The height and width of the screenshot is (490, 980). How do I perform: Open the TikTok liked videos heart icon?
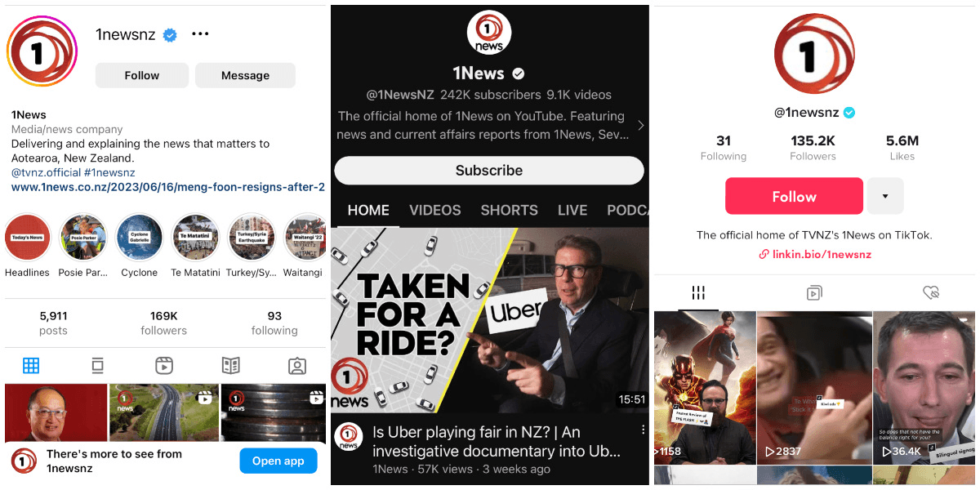pos(930,292)
